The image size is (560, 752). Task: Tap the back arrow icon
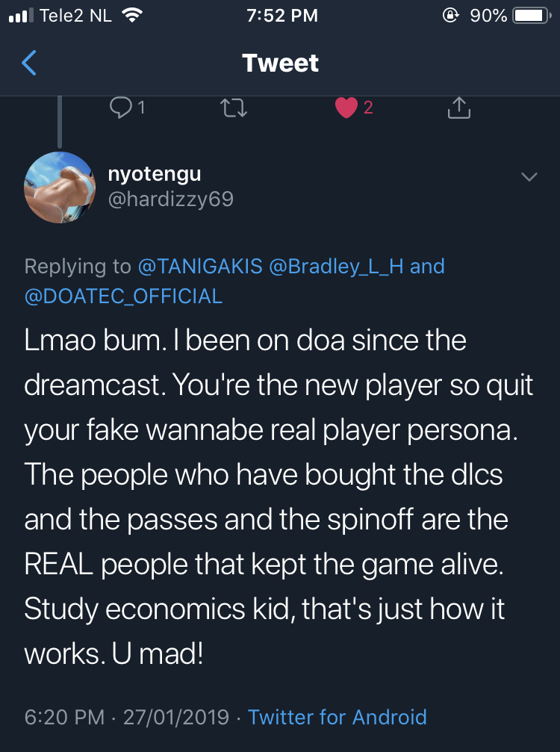[x=29, y=63]
